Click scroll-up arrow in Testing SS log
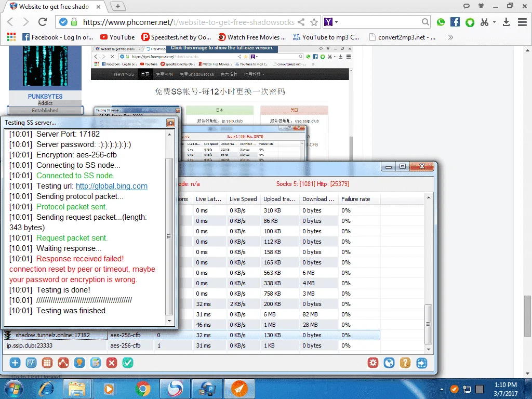The image size is (532, 399). pyautogui.click(x=169, y=135)
